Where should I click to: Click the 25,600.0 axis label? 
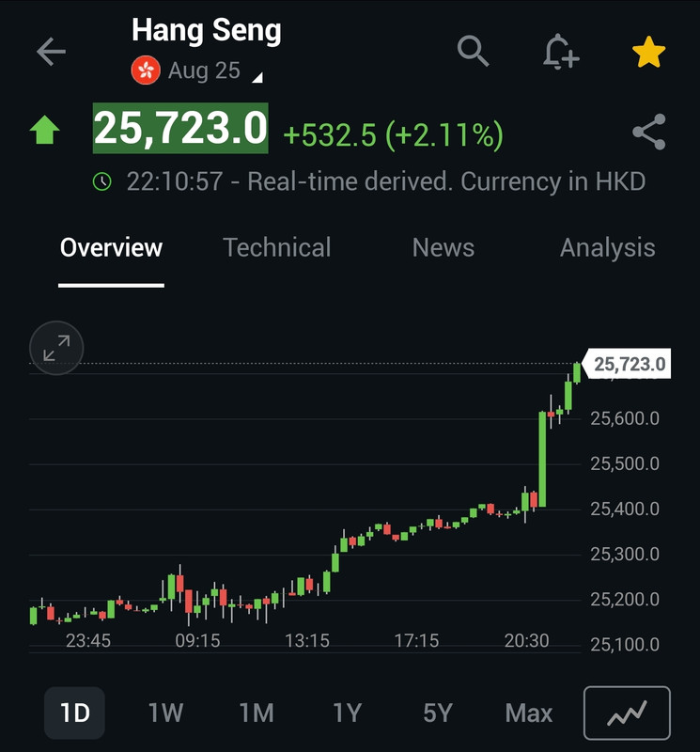click(625, 418)
